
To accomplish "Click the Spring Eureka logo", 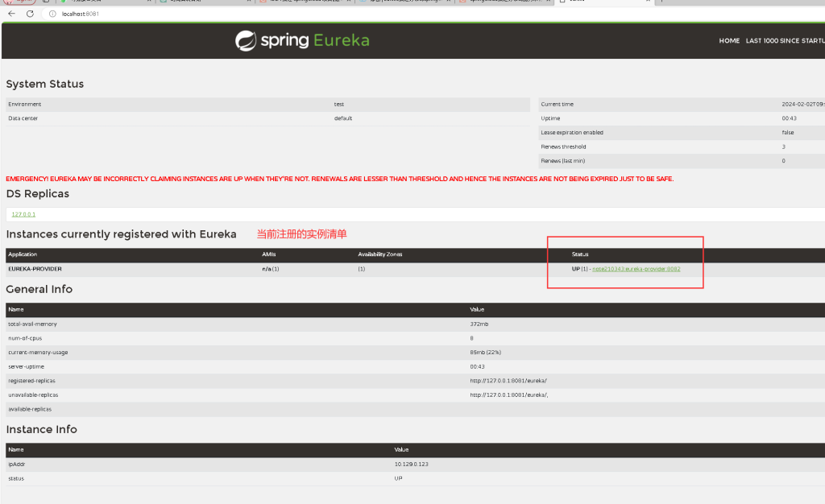I will 302,40.
